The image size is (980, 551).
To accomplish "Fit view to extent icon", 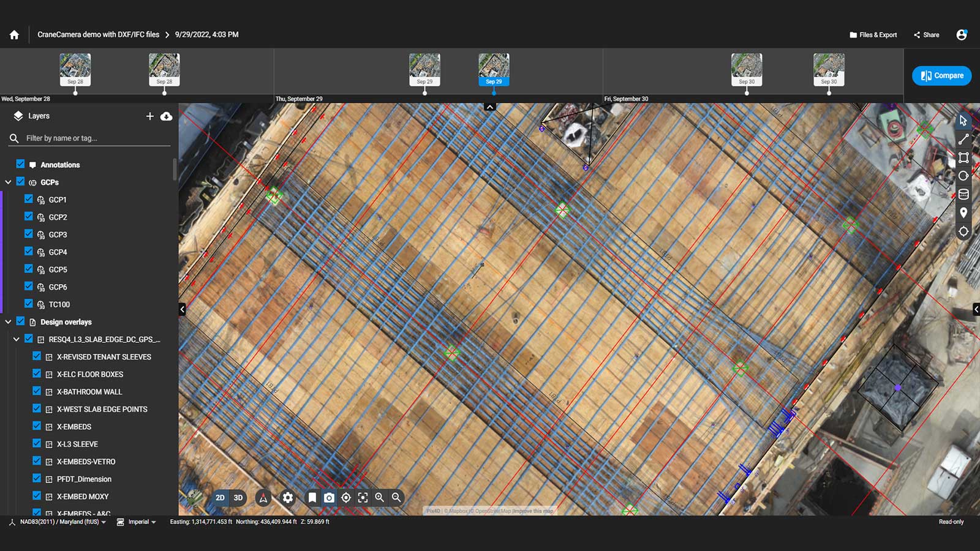I will [x=363, y=498].
